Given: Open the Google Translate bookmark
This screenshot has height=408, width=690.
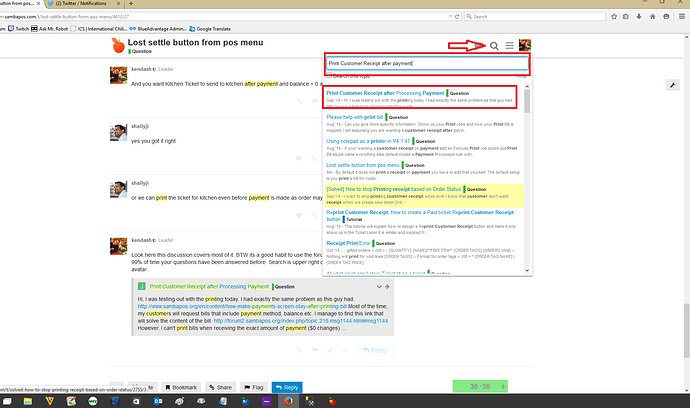Looking at the screenshot, I should [210, 29].
